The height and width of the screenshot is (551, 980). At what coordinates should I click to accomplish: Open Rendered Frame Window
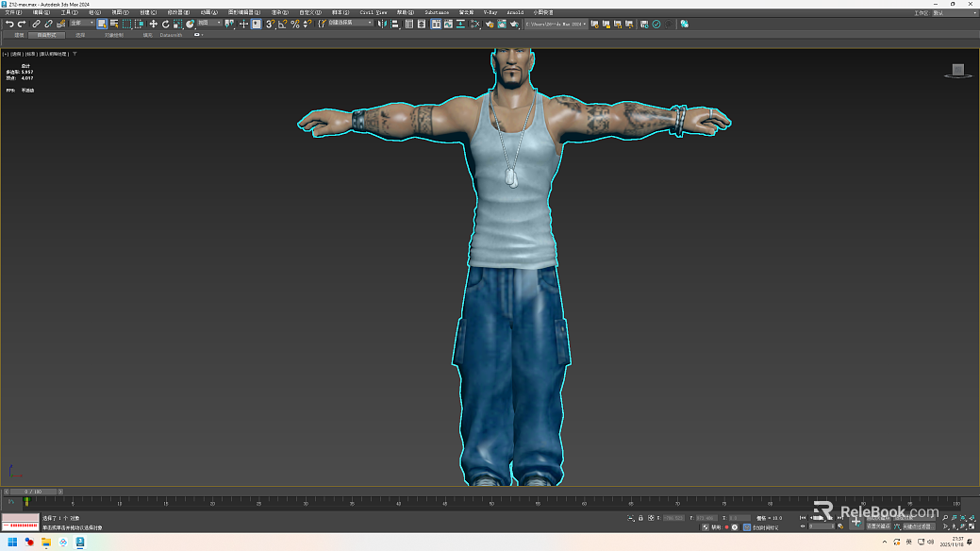click(501, 24)
